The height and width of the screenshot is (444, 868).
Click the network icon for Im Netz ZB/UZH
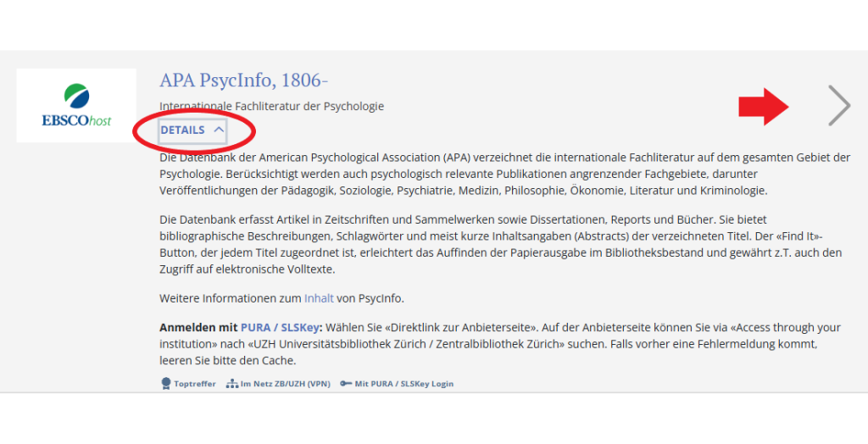231,384
